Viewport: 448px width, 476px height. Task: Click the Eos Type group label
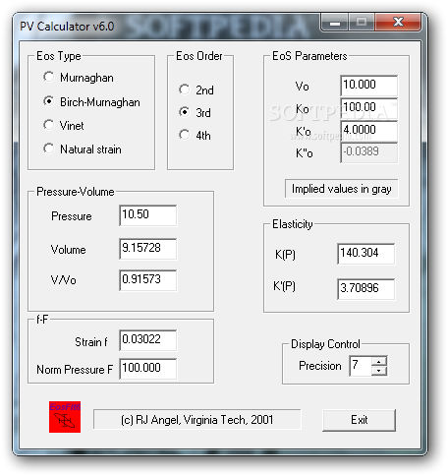point(59,56)
